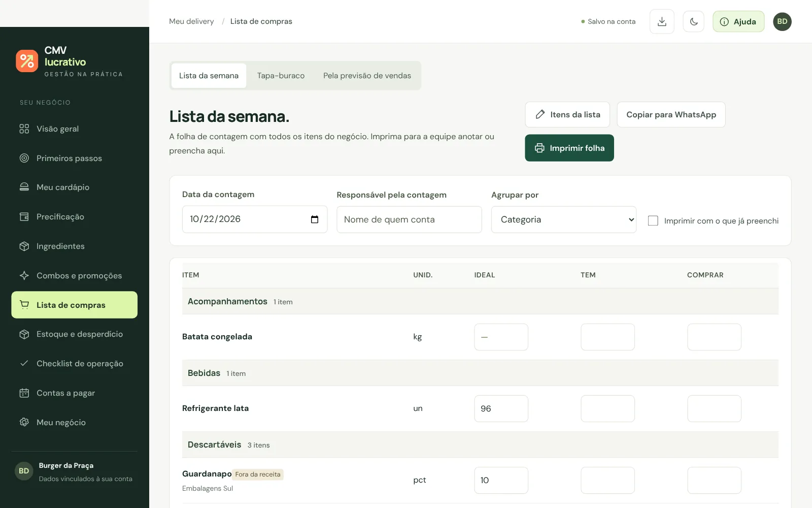Click the Comprar field for Guardanapo
The image size is (812, 508).
coord(714,480)
